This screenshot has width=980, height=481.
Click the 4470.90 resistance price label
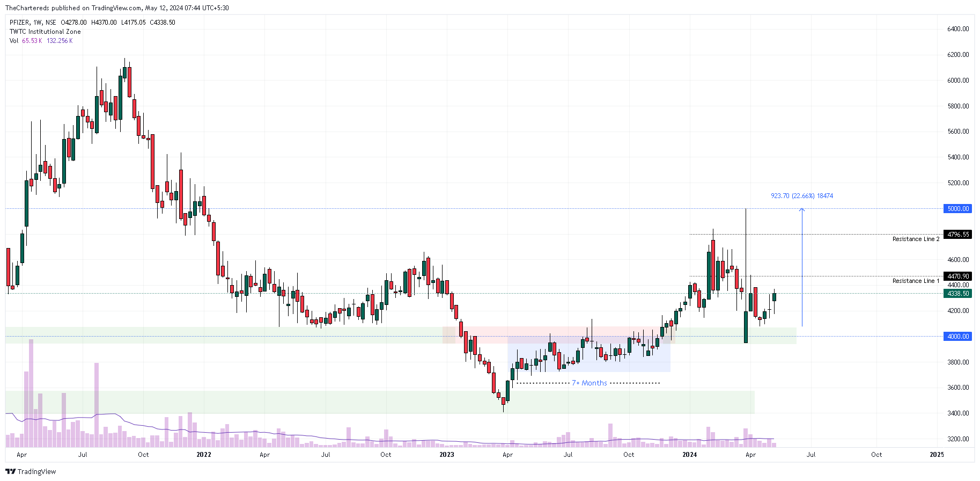coord(957,276)
